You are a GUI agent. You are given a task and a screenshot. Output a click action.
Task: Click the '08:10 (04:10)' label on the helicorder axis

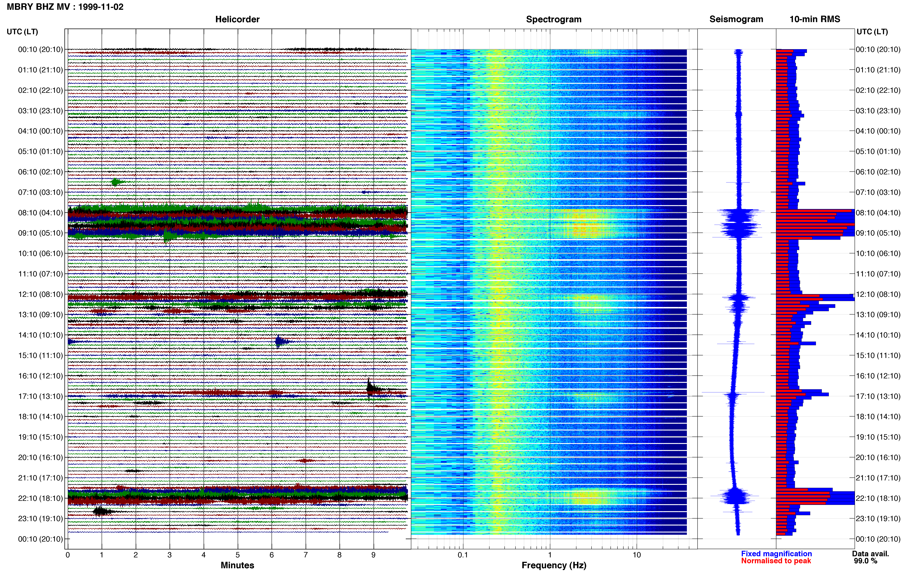coord(40,212)
